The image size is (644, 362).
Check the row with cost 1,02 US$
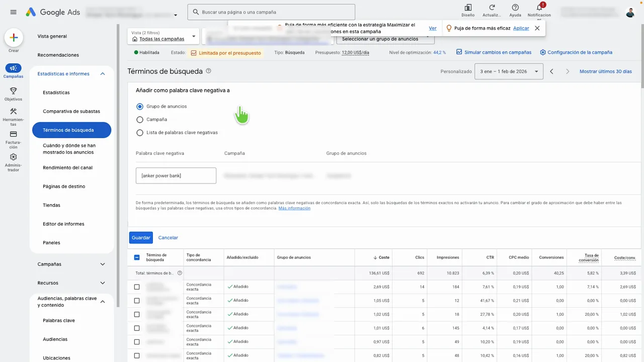137,314
